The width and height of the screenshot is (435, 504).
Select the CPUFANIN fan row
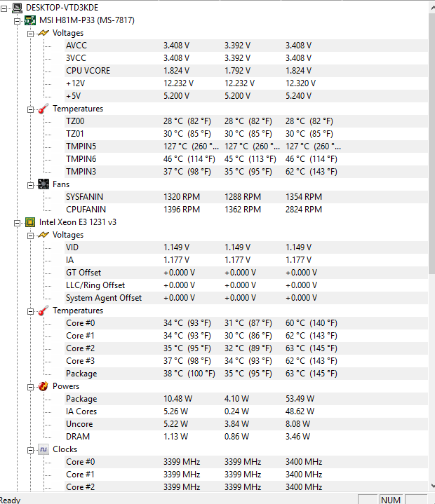pos(84,210)
